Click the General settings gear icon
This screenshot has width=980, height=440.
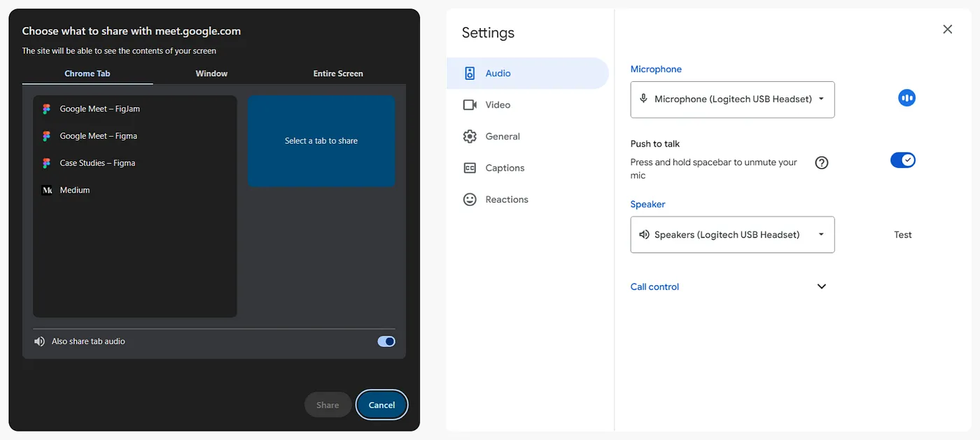point(470,136)
